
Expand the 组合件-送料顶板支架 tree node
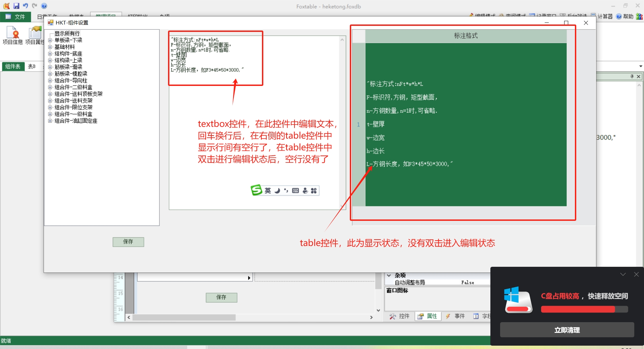(x=50, y=94)
